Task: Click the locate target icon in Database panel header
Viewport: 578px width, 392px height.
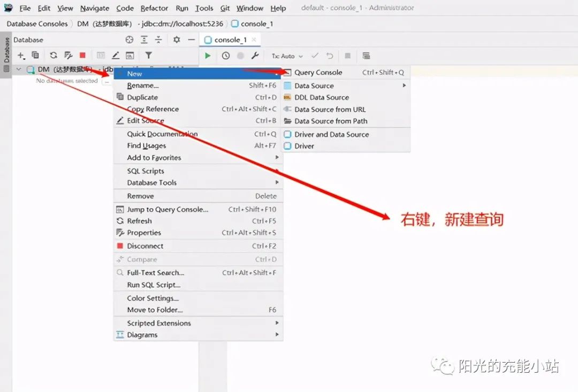Action: point(130,40)
